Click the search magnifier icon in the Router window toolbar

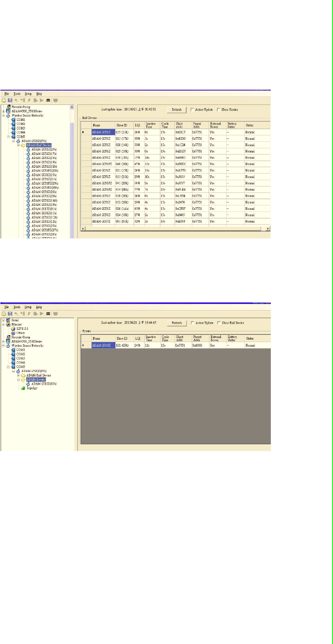16,313
